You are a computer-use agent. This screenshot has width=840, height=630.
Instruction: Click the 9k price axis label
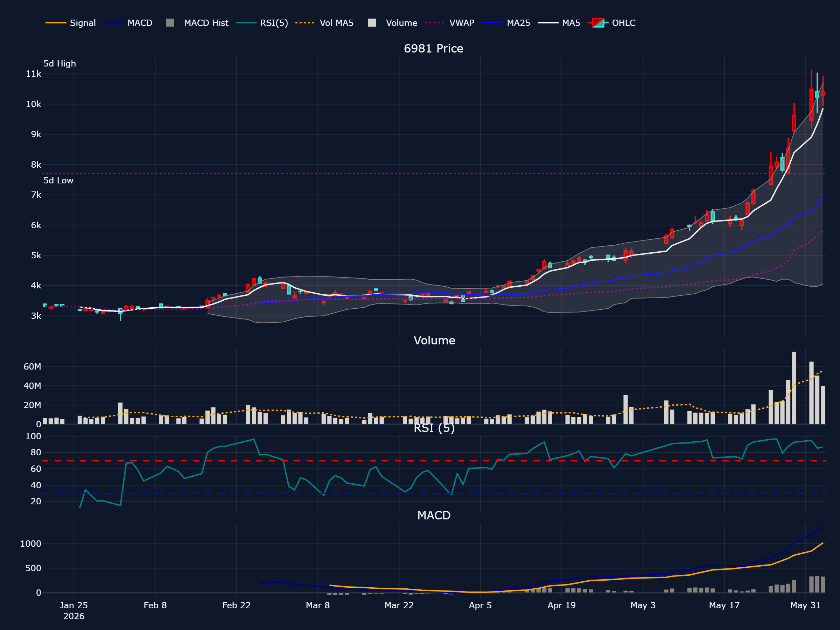(36, 134)
